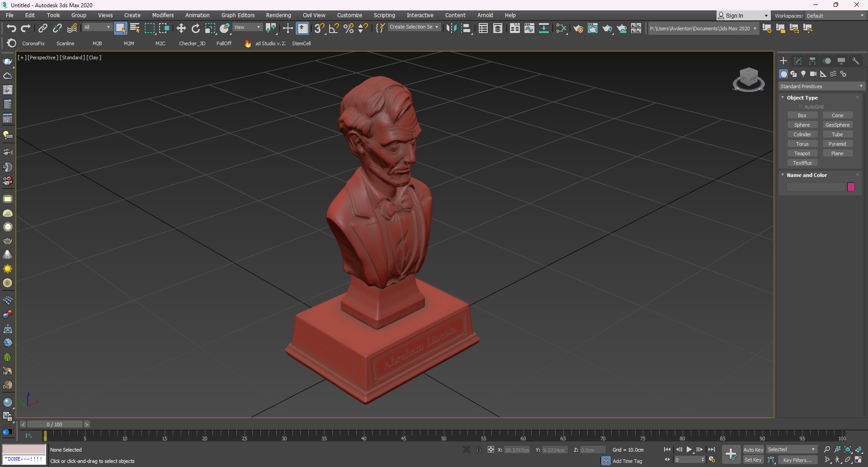Select the Select and Link tool
The height and width of the screenshot is (467, 868).
(43, 29)
